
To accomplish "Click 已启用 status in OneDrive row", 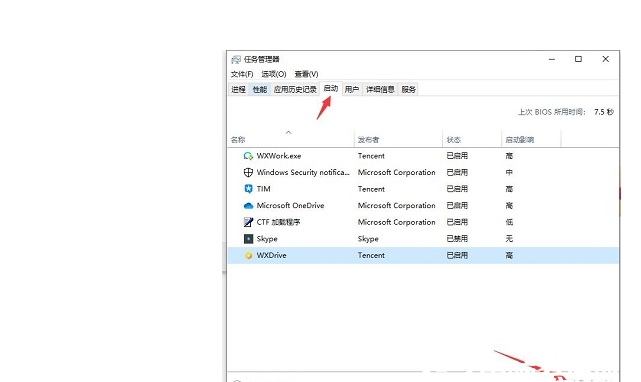I will pyautogui.click(x=457, y=206).
